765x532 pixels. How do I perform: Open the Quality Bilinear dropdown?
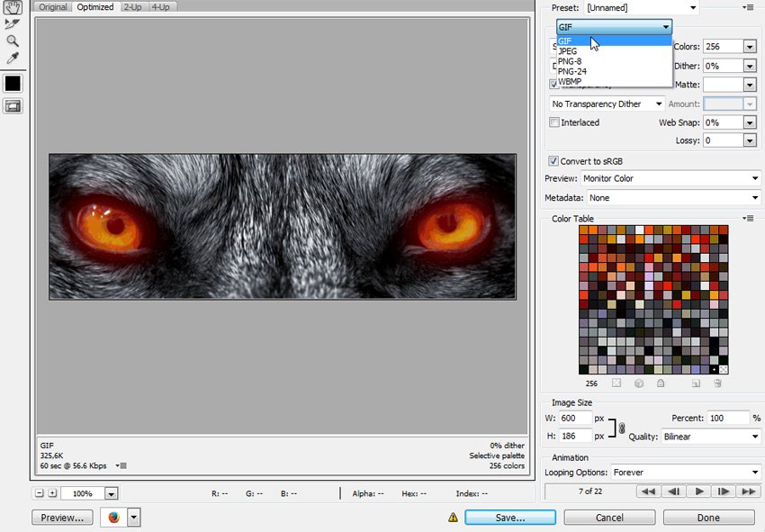(x=711, y=437)
